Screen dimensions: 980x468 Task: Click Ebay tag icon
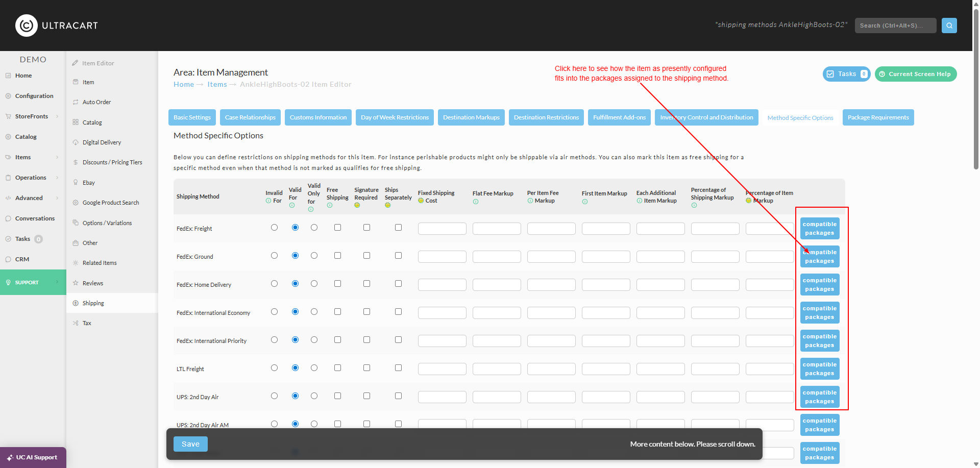[76, 183]
